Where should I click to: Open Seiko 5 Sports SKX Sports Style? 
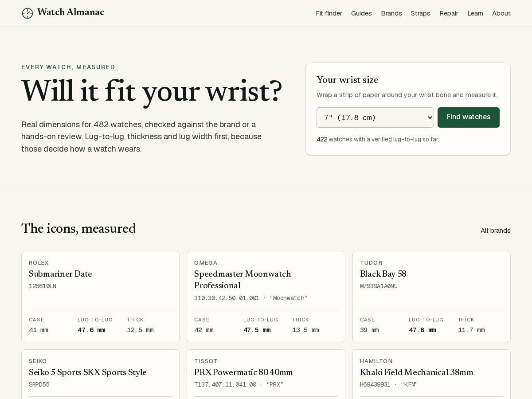click(x=88, y=372)
